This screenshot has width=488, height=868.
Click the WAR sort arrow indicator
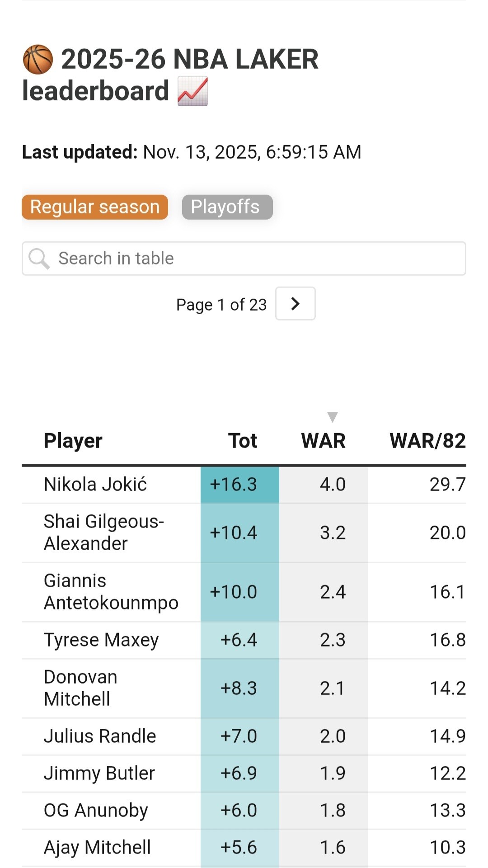click(x=333, y=417)
